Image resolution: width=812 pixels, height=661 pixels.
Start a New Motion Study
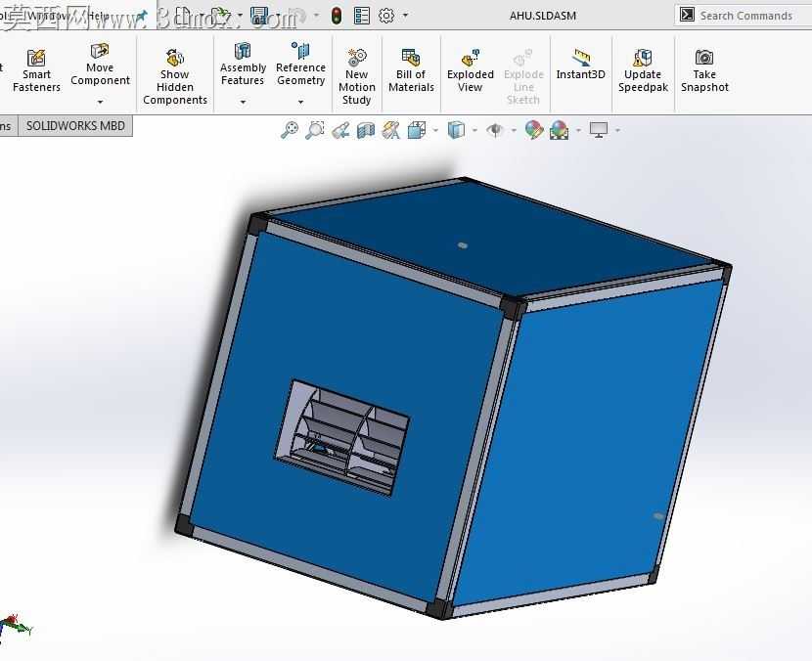tap(356, 77)
